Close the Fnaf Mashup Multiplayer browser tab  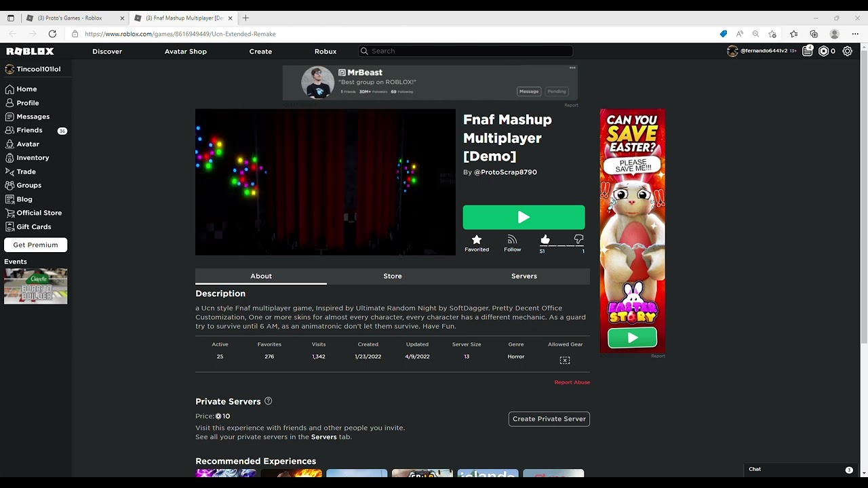(x=231, y=18)
